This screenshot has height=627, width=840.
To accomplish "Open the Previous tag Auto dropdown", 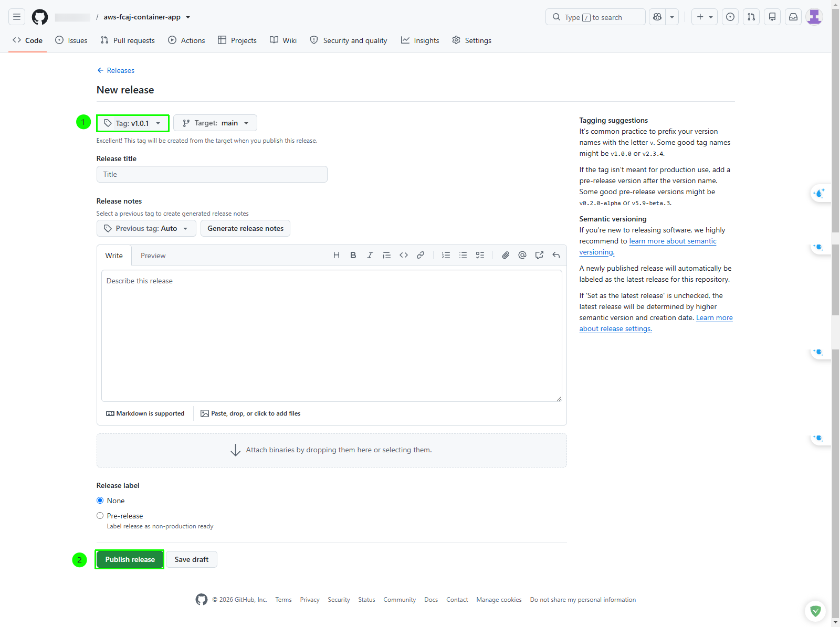I will [x=146, y=228].
